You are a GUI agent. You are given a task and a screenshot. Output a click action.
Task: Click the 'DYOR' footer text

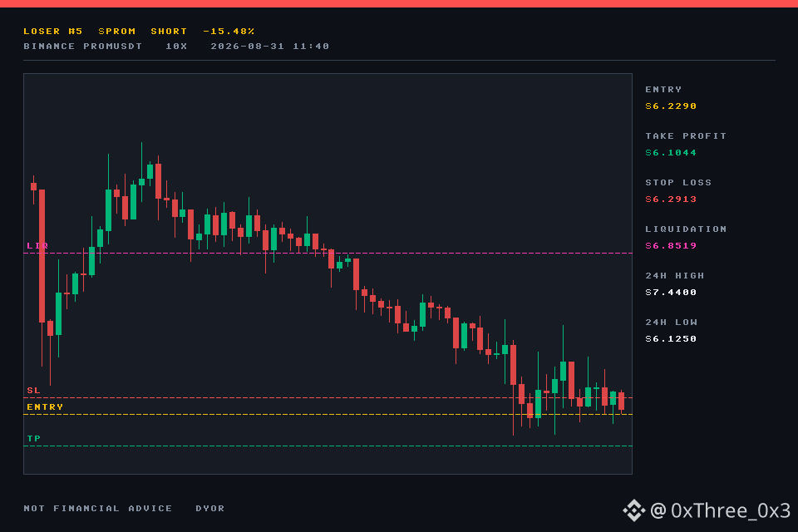(x=210, y=509)
